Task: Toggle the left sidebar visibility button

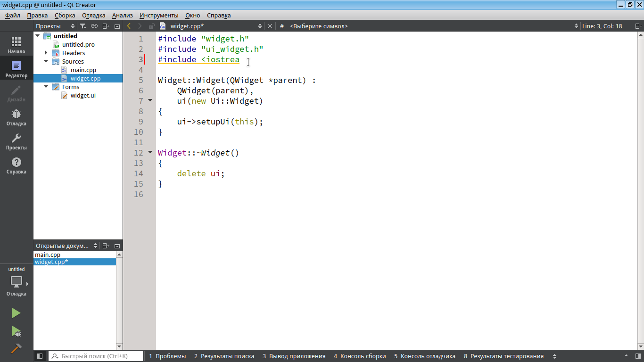Action: pos(40,356)
